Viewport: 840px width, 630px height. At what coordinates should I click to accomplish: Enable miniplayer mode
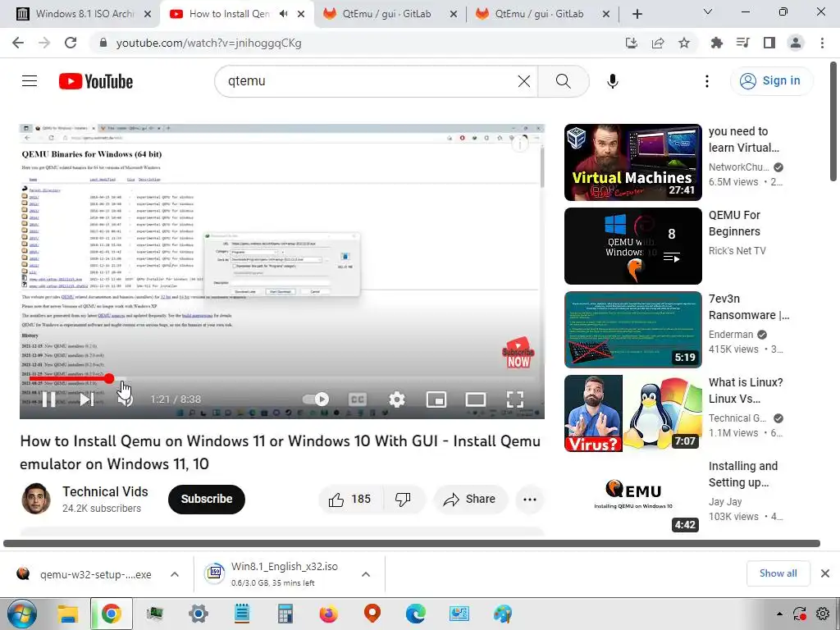click(x=436, y=399)
